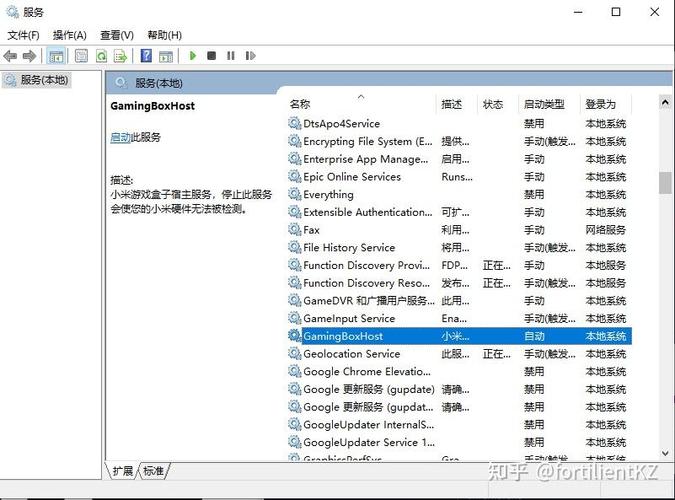The height and width of the screenshot is (500, 675).
Task: Select the Google 更新服务 (gupdate) row
Action: [x=459, y=389]
